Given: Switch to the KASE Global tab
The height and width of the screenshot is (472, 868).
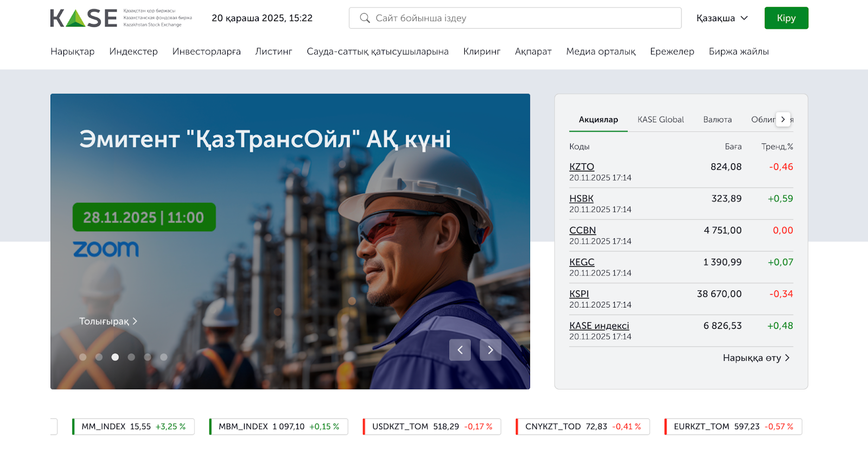Looking at the screenshot, I should [x=660, y=119].
